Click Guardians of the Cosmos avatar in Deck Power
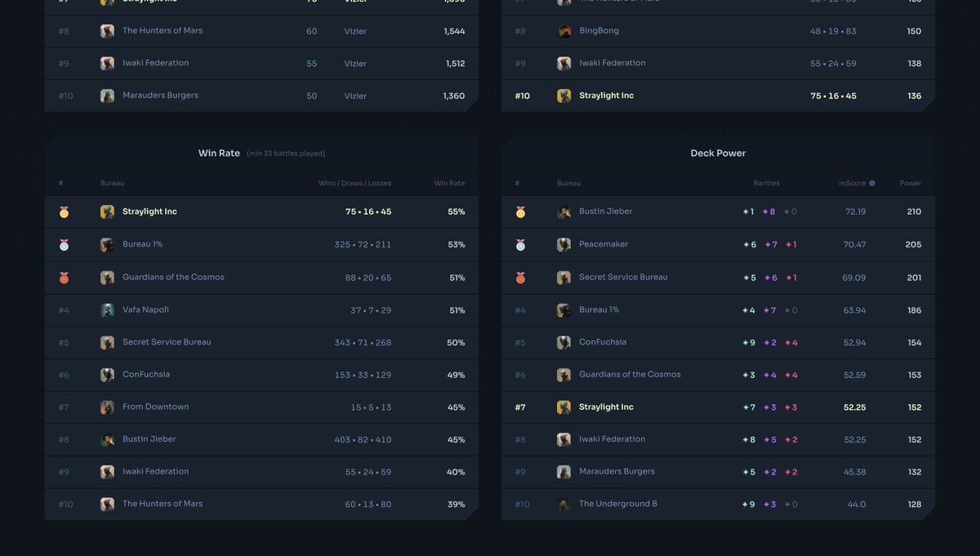Screen dimensions: 980x556 coord(563,375)
